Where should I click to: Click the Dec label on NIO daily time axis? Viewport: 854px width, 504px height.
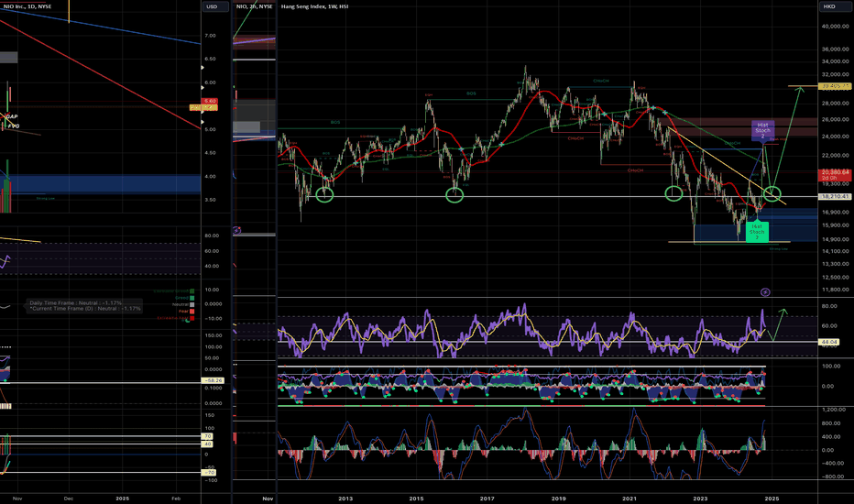tap(69, 499)
